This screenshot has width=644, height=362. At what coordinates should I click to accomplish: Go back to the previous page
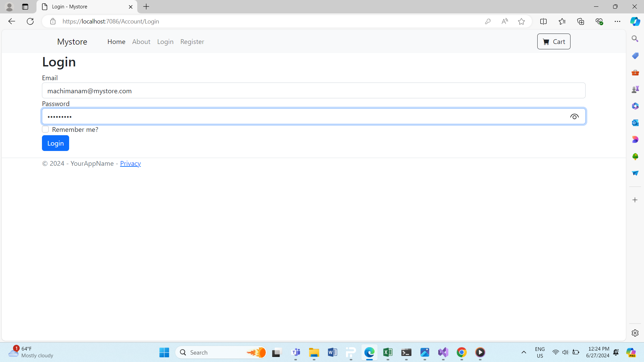[x=12, y=21]
